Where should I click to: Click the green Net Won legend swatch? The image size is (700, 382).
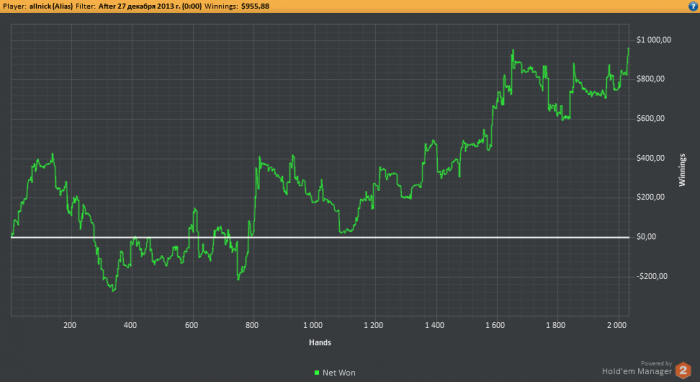(317, 373)
